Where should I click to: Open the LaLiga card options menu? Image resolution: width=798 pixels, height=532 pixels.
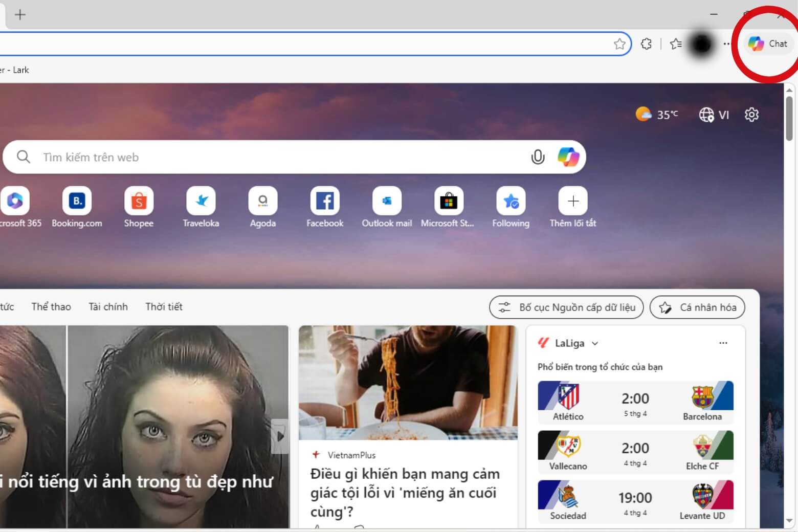point(723,343)
